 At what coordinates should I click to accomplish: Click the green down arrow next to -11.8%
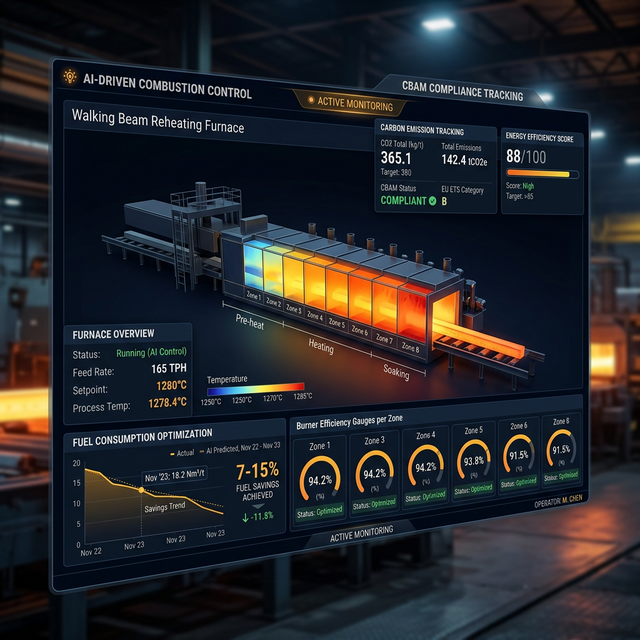pyautogui.click(x=246, y=517)
